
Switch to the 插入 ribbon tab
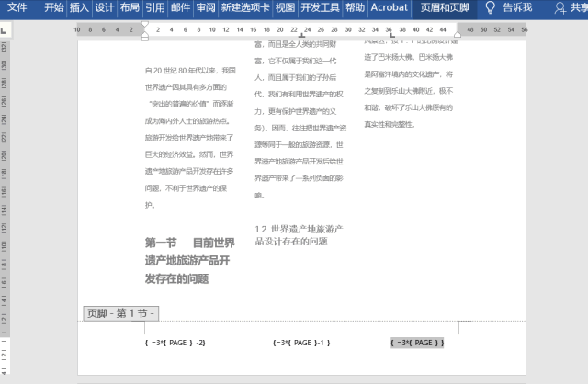79,7
